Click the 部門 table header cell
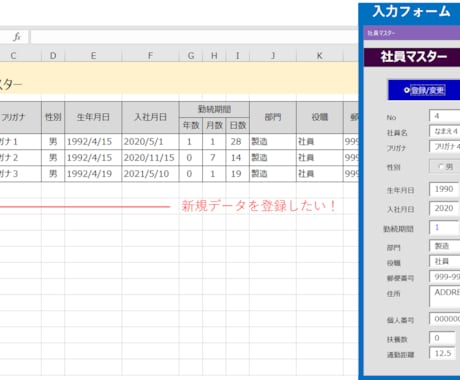Screen dimensions: 460x380 [273, 117]
